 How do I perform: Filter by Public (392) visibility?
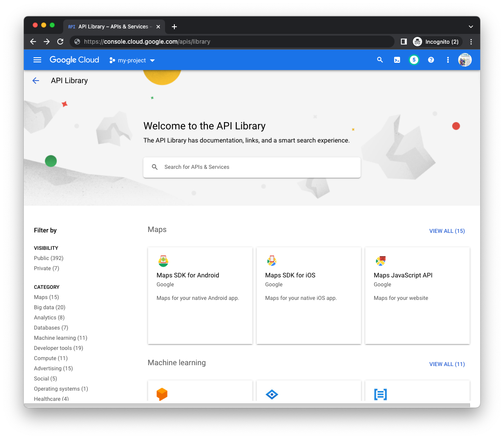click(49, 258)
